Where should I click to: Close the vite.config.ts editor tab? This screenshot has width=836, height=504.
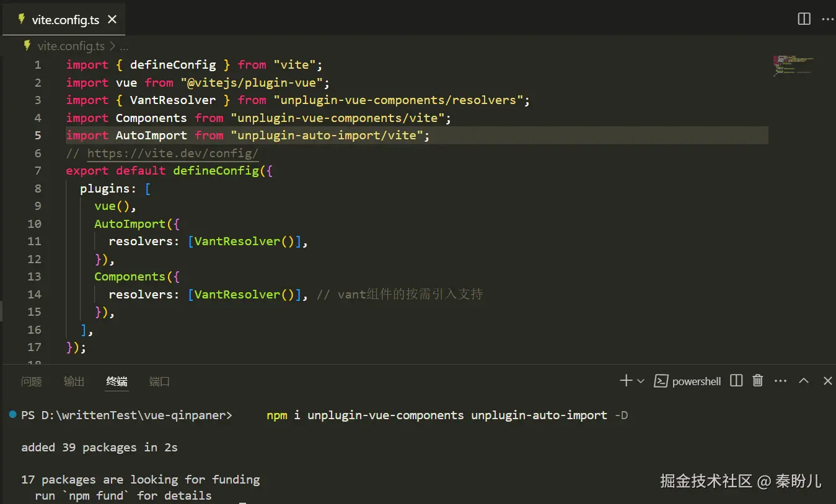point(112,19)
